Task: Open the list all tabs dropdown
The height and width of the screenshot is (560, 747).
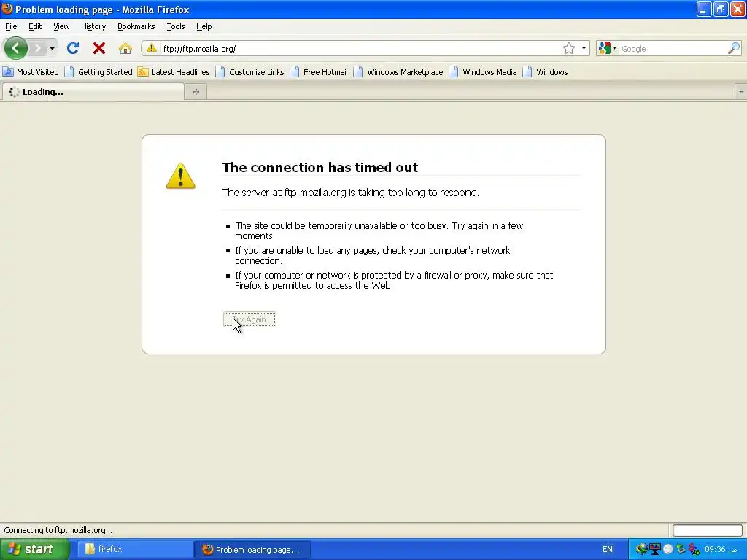Action: pyautogui.click(x=741, y=92)
